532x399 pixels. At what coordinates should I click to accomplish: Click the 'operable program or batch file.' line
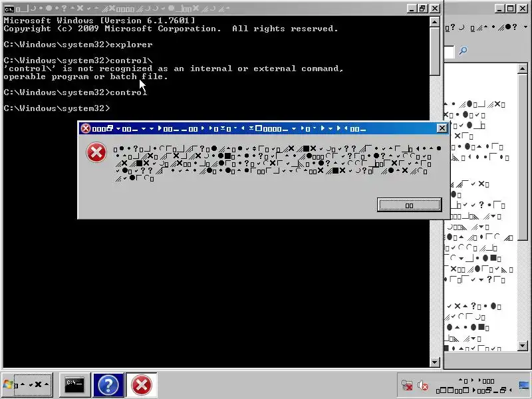[86, 76]
